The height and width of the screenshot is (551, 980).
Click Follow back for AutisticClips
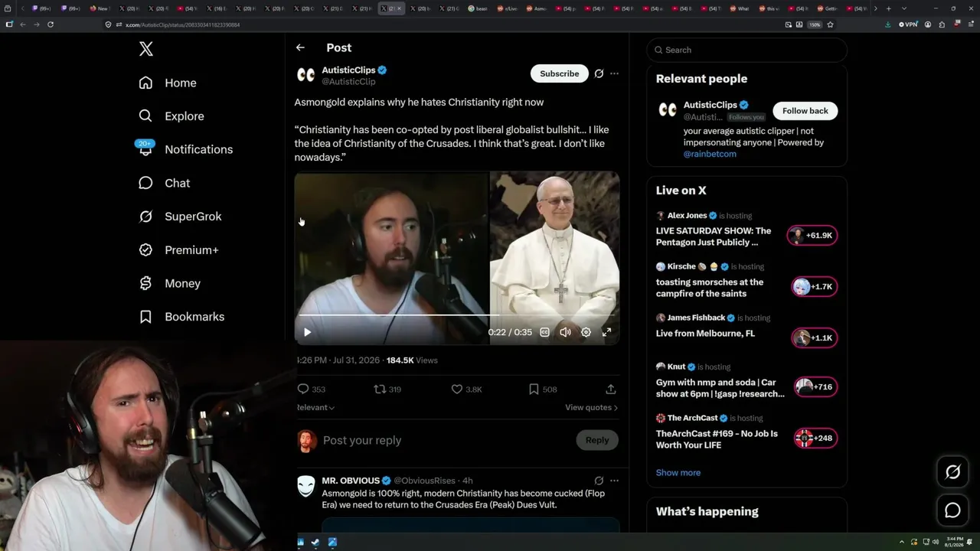[x=805, y=111]
